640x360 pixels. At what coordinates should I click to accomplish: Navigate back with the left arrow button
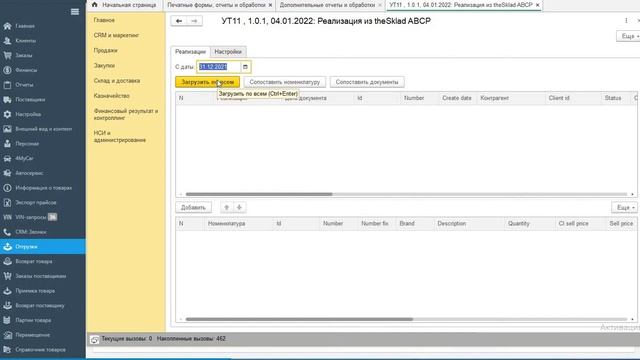(x=179, y=21)
